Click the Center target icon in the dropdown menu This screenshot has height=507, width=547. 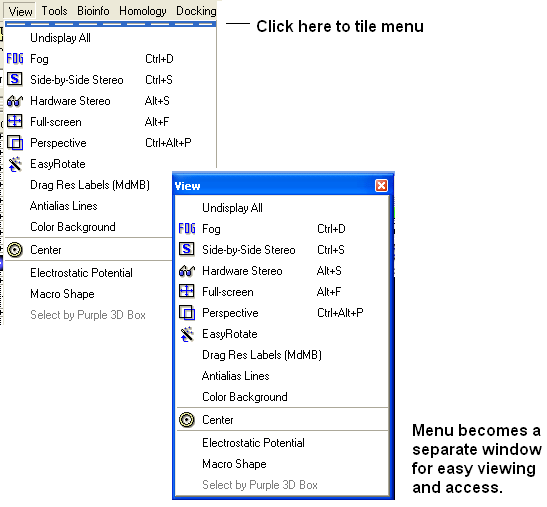[15, 250]
